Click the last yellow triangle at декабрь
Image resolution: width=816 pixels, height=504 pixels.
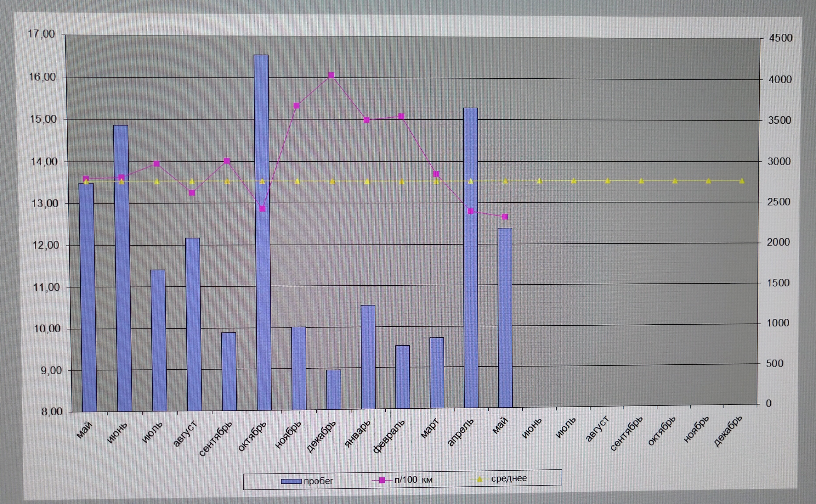(x=742, y=181)
